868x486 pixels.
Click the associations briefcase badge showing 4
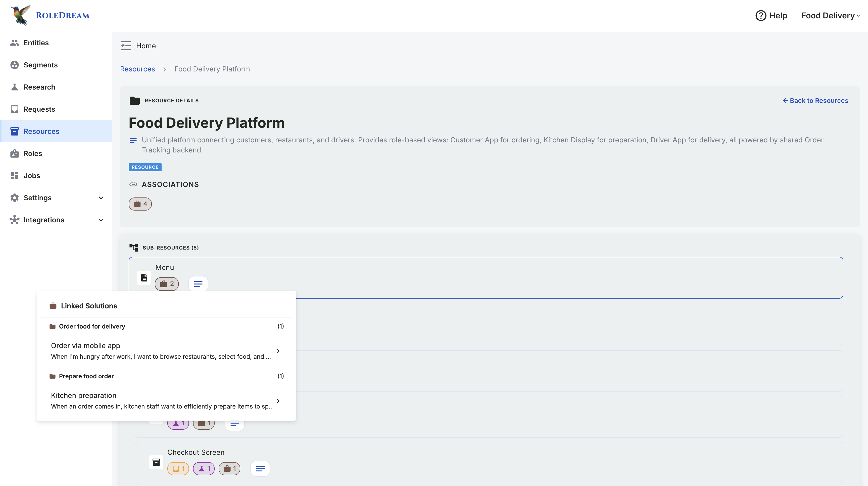point(140,204)
